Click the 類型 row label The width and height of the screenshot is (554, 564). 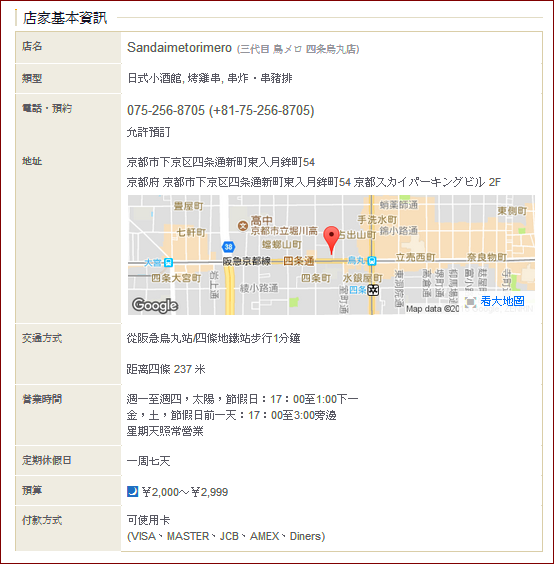32,78
